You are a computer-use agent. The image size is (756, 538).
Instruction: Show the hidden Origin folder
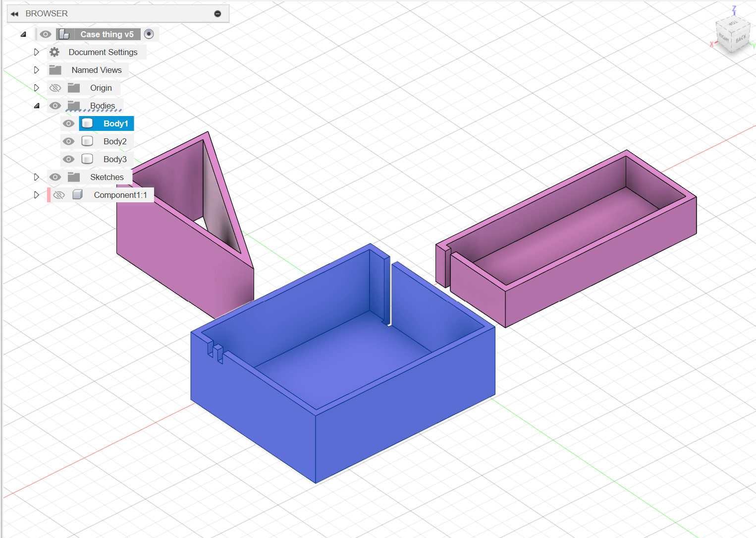pos(55,88)
